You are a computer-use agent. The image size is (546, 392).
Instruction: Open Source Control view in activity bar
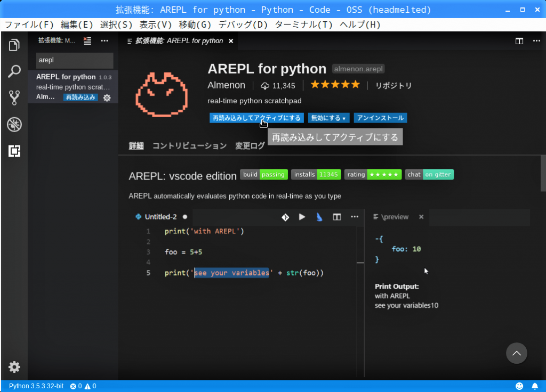pyautogui.click(x=14, y=98)
